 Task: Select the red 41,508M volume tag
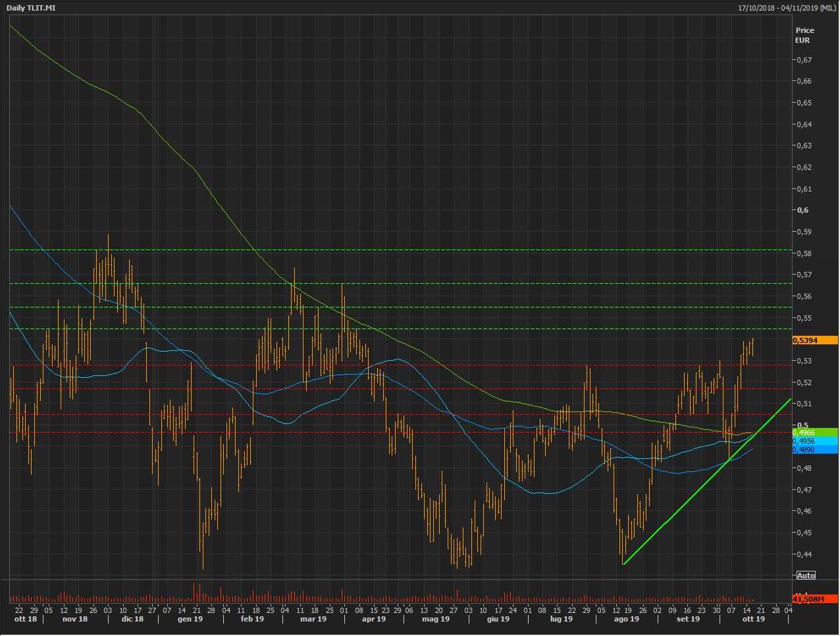point(814,599)
